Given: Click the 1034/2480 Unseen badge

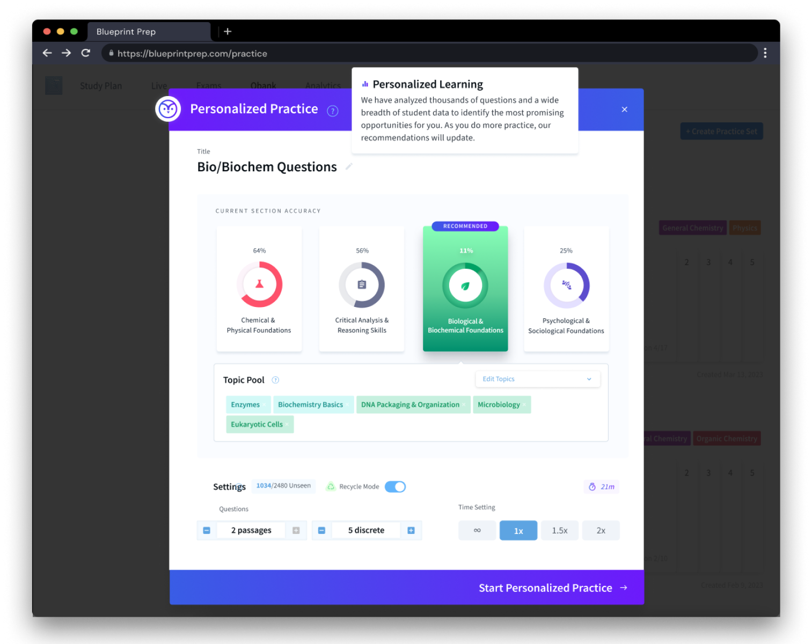Looking at the screenshot, I should coord(283,486).
